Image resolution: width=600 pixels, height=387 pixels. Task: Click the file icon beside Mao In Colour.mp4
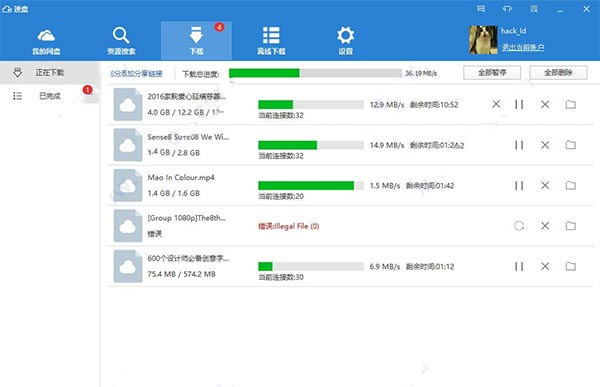[128, 186]
